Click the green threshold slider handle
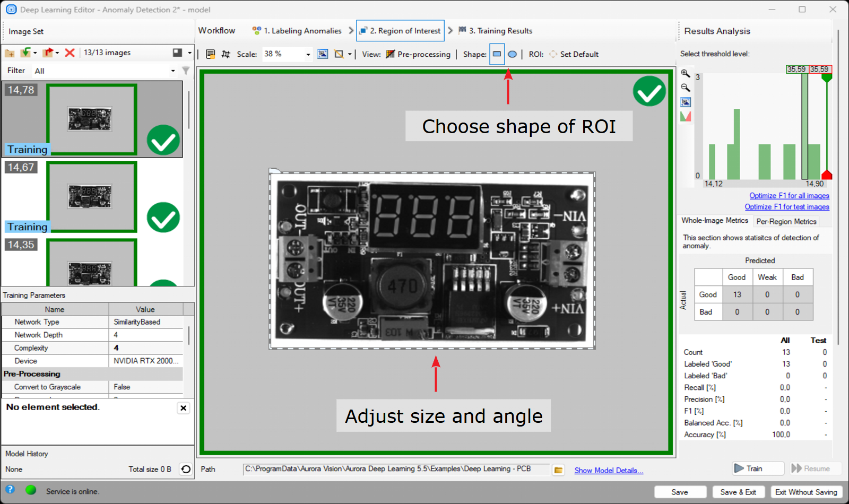Viewport: 849px width, 504px height. click(x=826, y=78)
